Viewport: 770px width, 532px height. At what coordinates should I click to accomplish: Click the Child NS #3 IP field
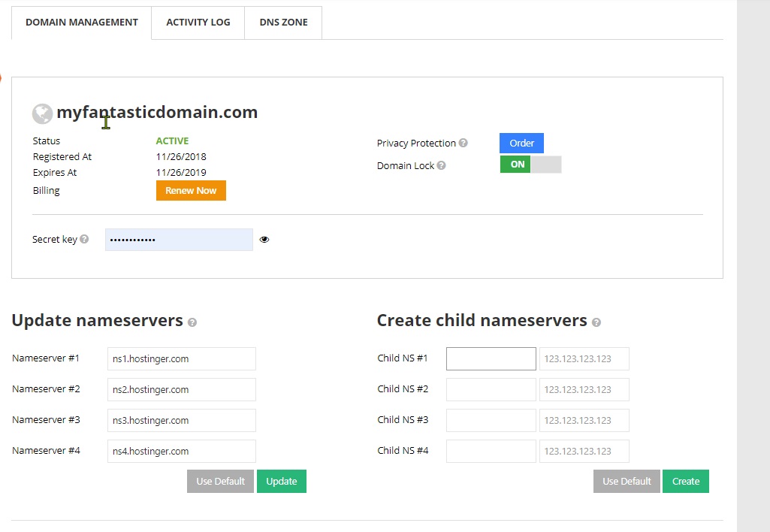pos(584,421)
